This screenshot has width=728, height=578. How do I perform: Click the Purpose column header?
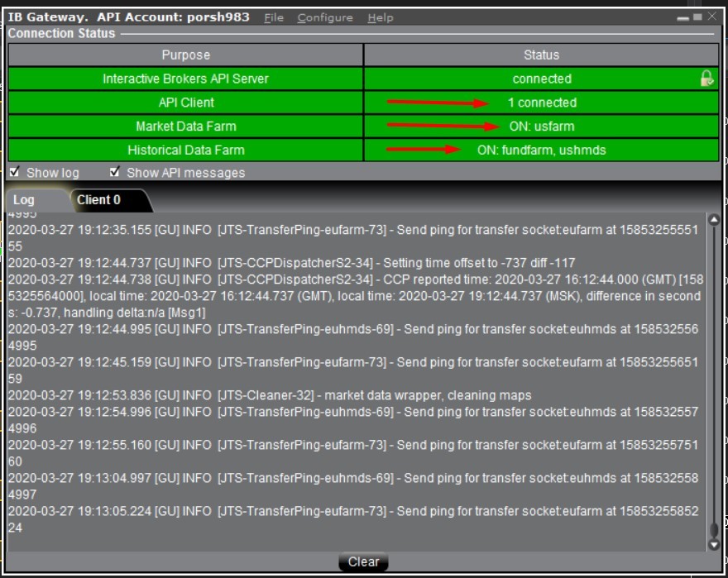tap(185, 55)
